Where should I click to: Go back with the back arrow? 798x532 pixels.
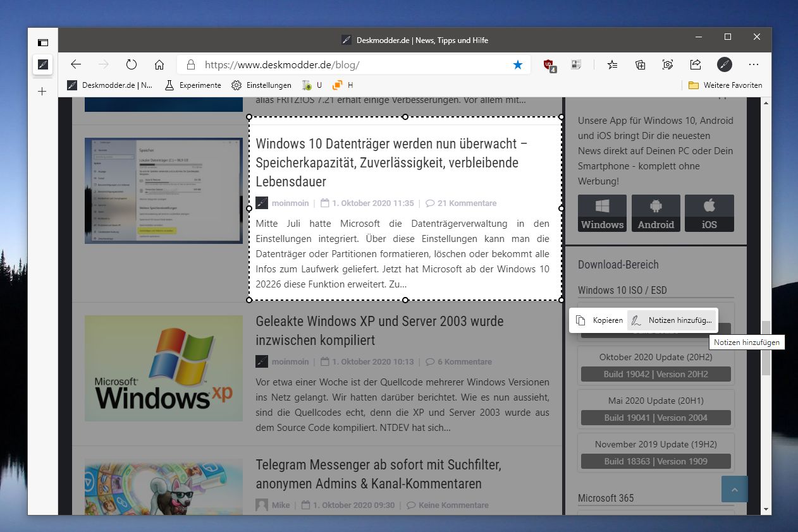76,64
